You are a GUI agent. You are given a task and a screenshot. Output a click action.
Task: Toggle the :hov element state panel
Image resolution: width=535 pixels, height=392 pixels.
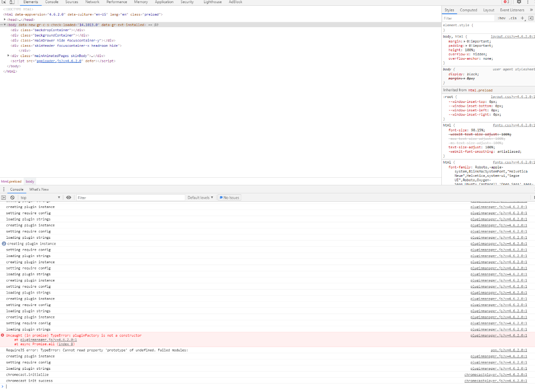tap(502, 18)
